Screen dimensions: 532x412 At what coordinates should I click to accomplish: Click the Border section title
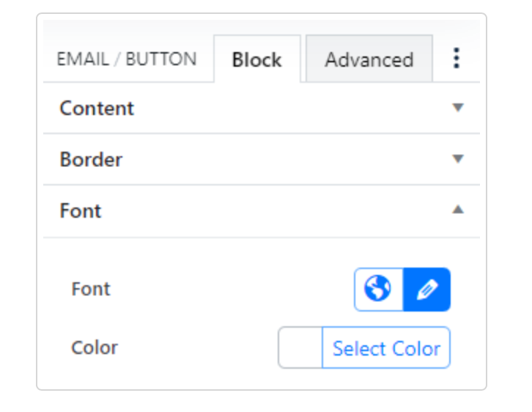pos(91,160)
